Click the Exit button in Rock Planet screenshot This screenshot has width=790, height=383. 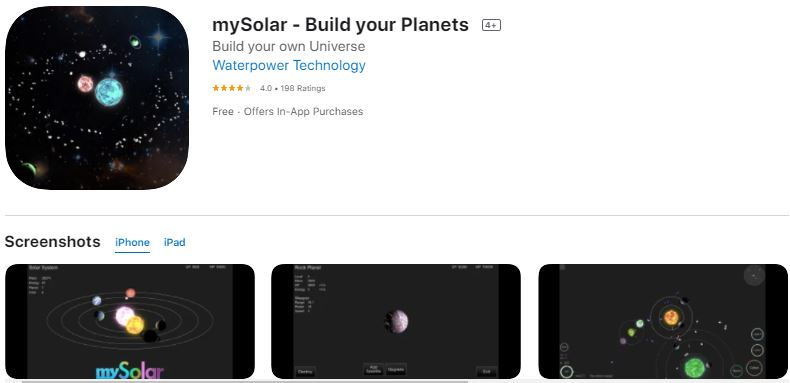(486, 372)
